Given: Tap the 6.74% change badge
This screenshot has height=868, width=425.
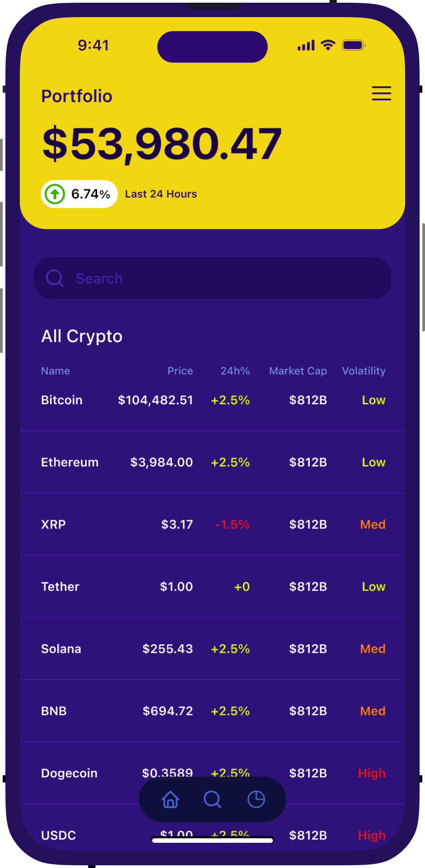Looking at the screenshot, I should (x=80, y=194).
